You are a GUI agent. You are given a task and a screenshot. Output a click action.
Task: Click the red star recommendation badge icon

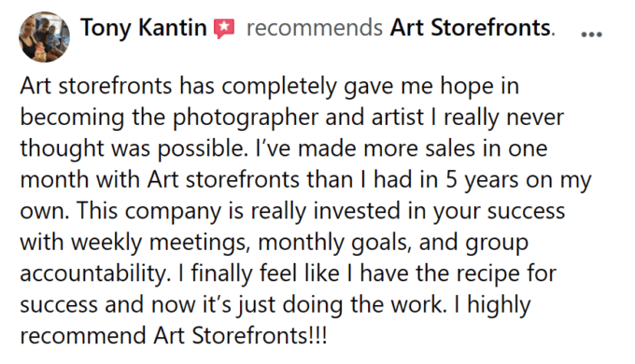(x=224, y=29)
